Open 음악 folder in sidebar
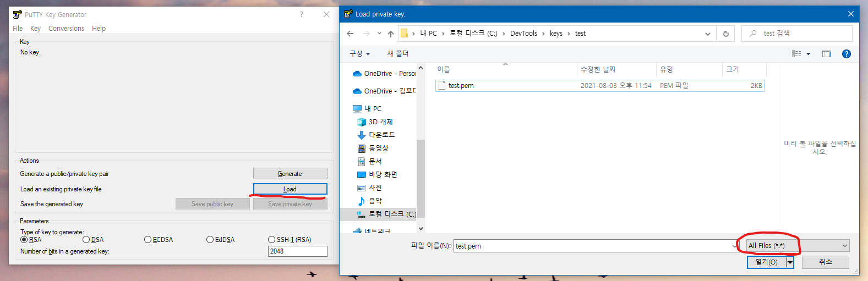 (369, 201)
